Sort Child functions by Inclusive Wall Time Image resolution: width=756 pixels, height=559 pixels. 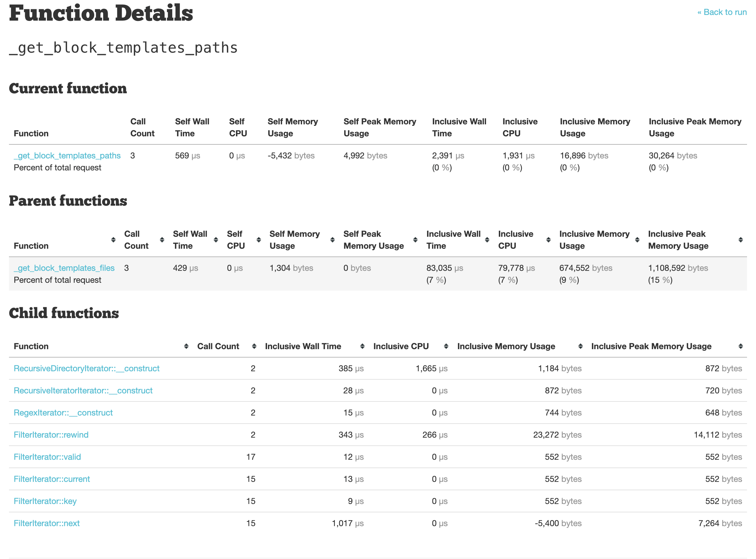pos(303,346)
